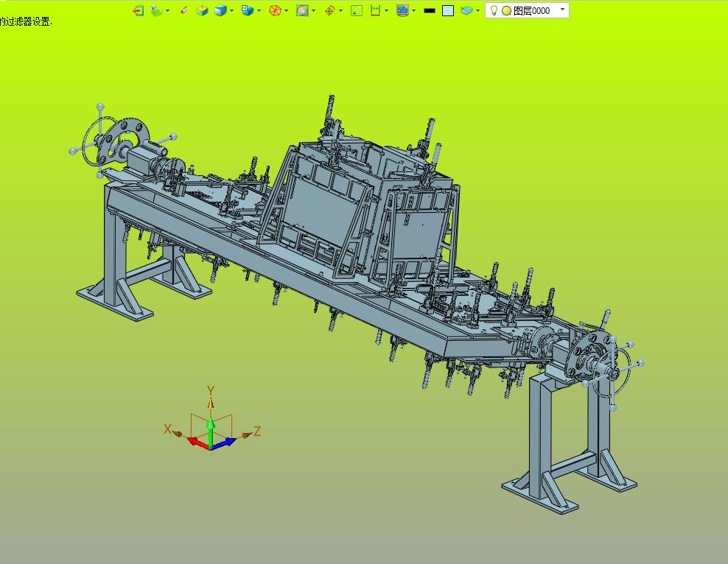This screenshot has width=728, height=564.
Task: Click the blue shaded cube icon
Action: coord(220,10)
